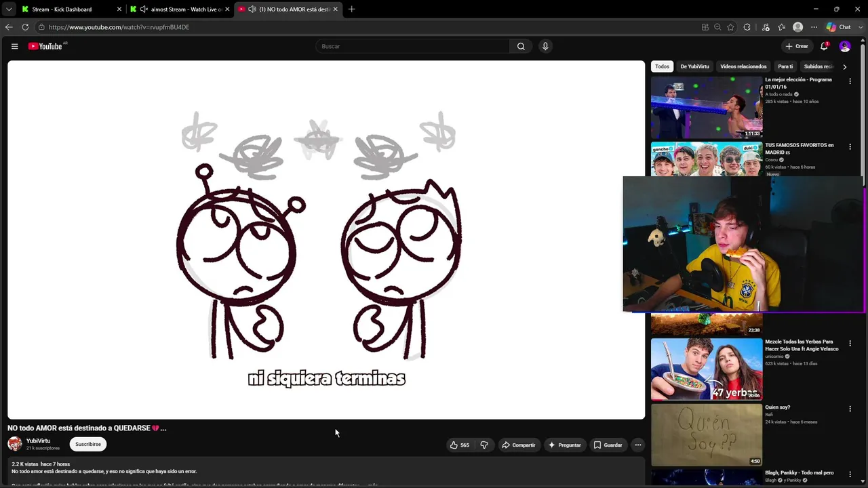Open the Quien Soy?? video thumbnail

[x=707, y=434]
